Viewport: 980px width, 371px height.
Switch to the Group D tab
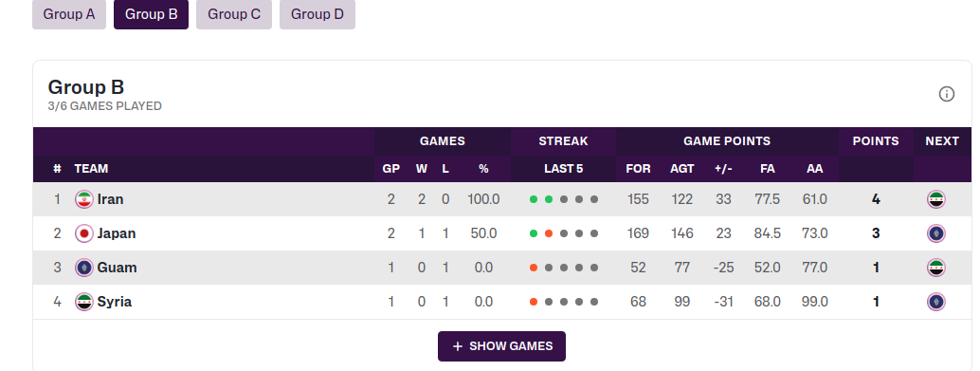click(x=317, y=14)
